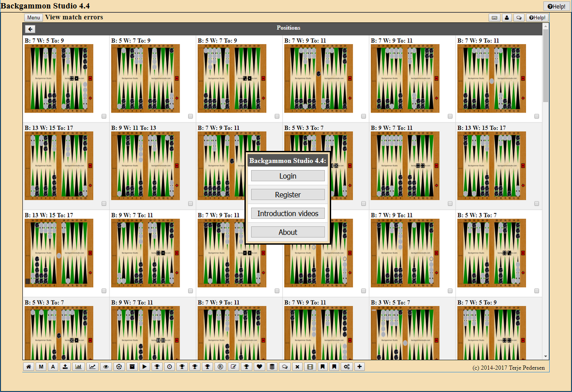This screenshot has width=572, height=392.
Task: Click the play triangle icon
Action: 144,367
